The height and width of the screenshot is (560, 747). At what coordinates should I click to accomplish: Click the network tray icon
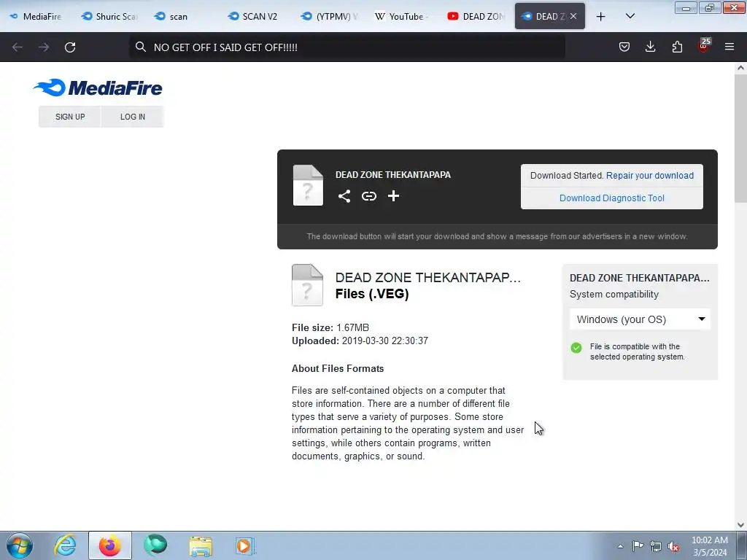656,546
